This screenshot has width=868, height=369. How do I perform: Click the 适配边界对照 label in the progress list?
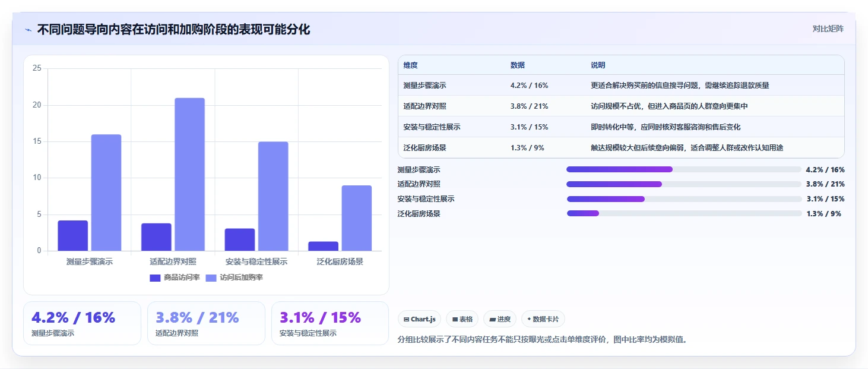[419, 184]
